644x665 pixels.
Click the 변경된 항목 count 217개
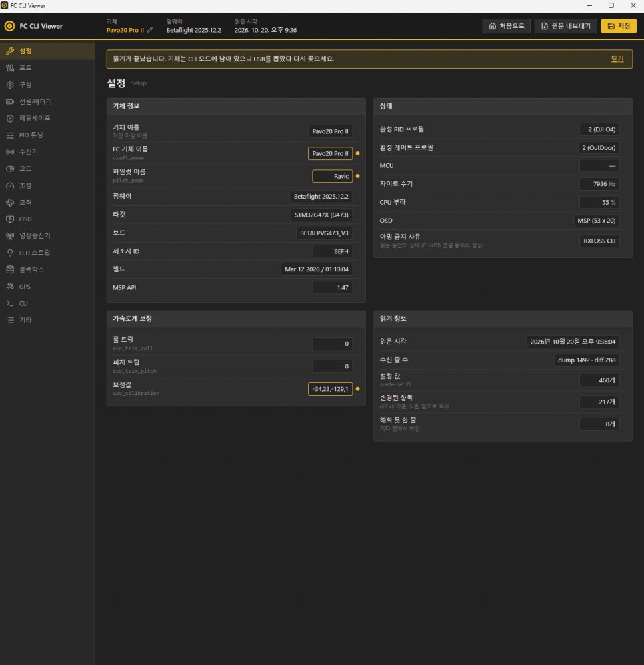point(599,402)
